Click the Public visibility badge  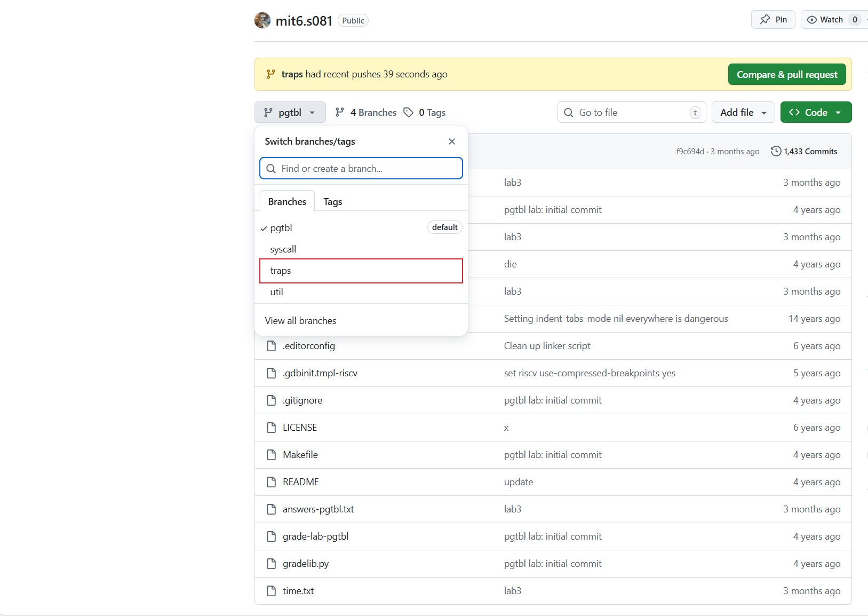pos(353,21)
